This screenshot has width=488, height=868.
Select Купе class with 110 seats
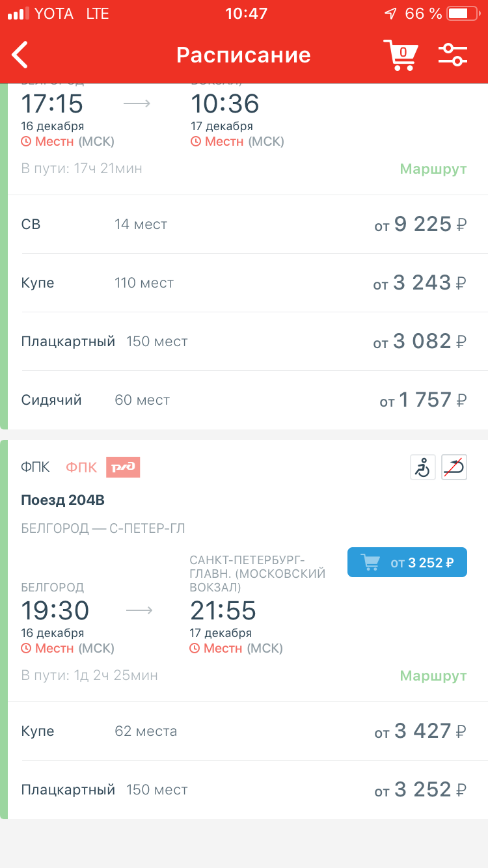pos(244,283)
